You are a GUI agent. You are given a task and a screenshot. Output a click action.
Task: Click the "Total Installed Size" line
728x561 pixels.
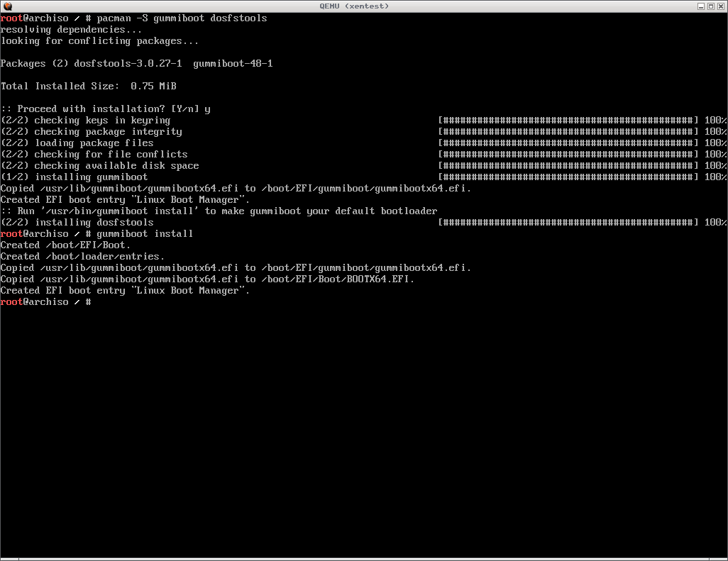[88, 86]
